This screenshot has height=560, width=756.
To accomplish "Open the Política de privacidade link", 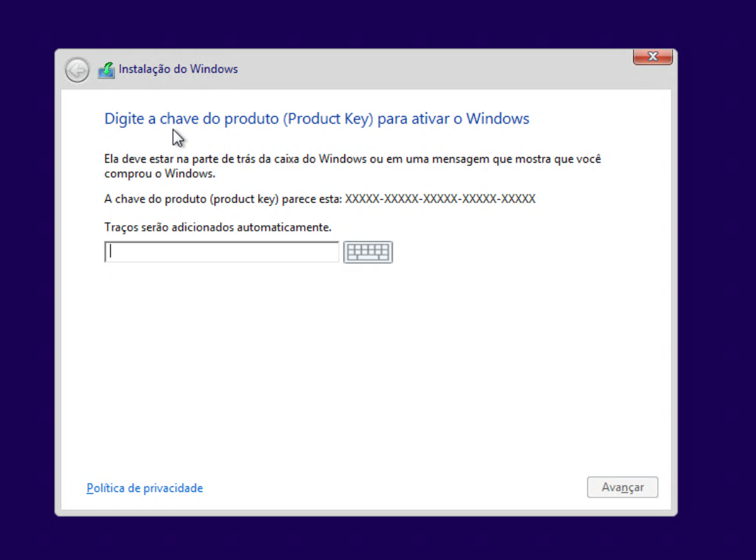I will pos(144,488).
